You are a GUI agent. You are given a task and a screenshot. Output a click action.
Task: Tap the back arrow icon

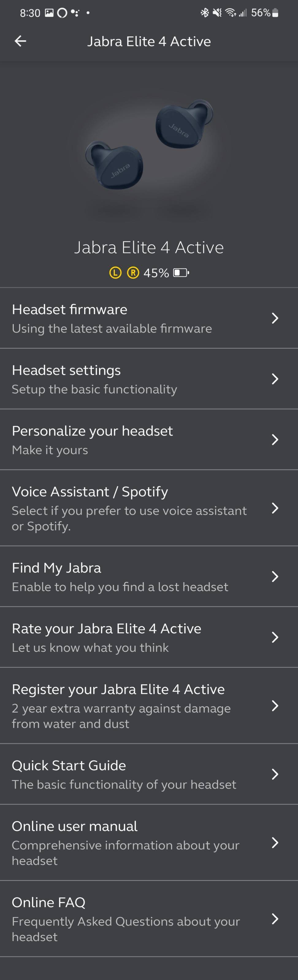pyautogui.click(x=21, y=41)
